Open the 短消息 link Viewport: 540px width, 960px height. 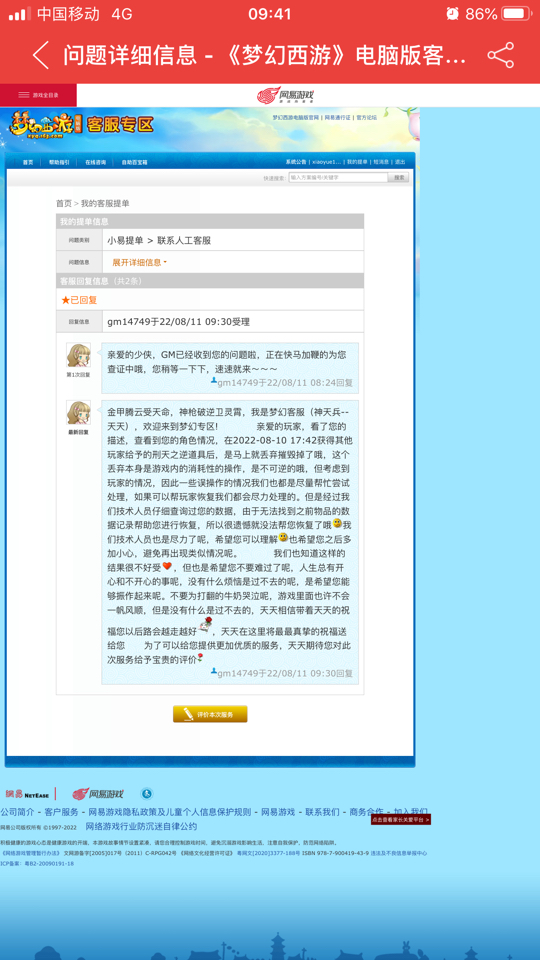point(381,162)
